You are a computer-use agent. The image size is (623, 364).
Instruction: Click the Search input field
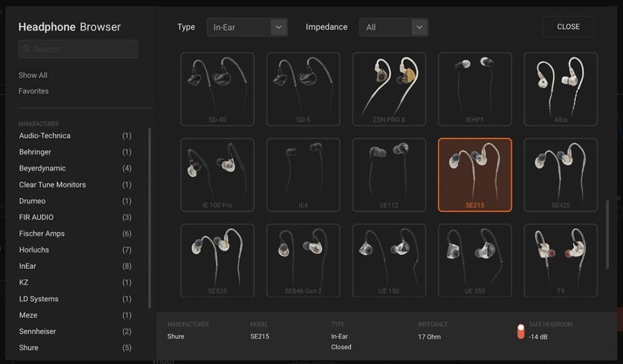pyautogui.click(x=78, y=49)
